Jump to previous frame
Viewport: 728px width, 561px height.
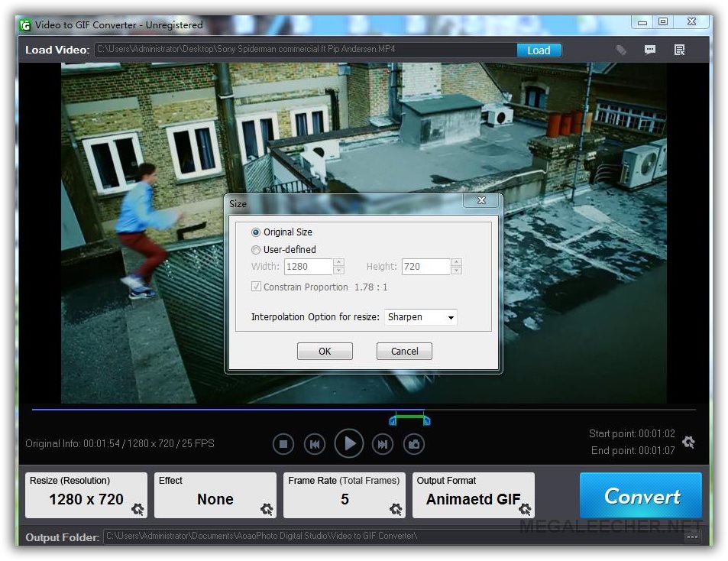314,444
